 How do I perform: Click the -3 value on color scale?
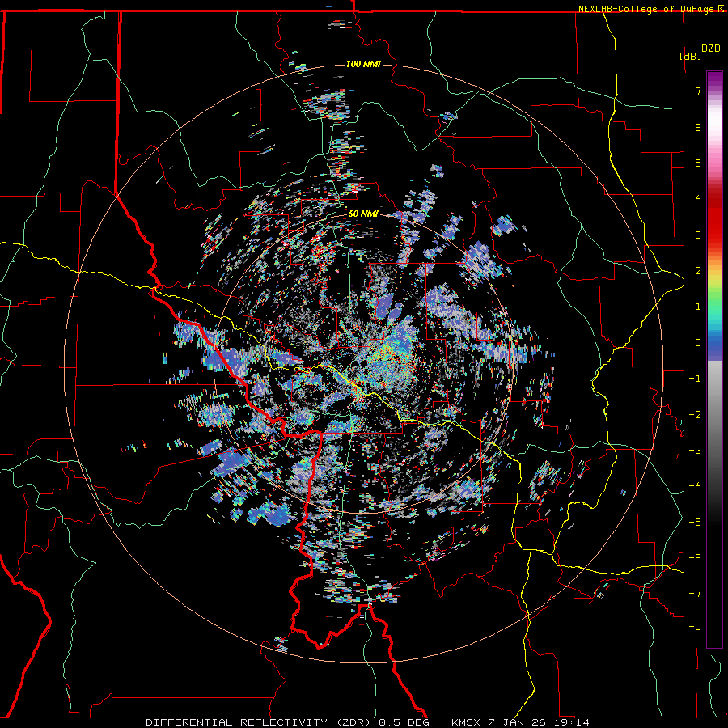[695, 451]
